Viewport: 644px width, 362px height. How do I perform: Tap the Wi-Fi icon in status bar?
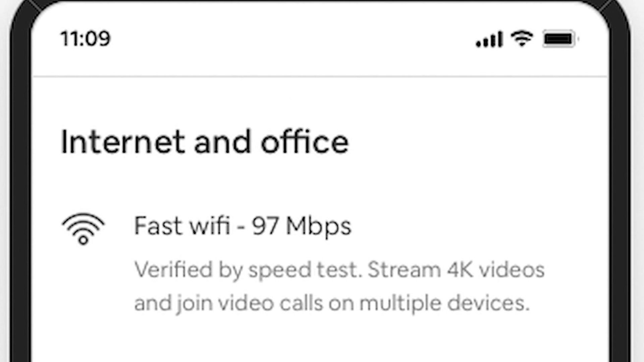pyautogui.click(x=522, y=39)
